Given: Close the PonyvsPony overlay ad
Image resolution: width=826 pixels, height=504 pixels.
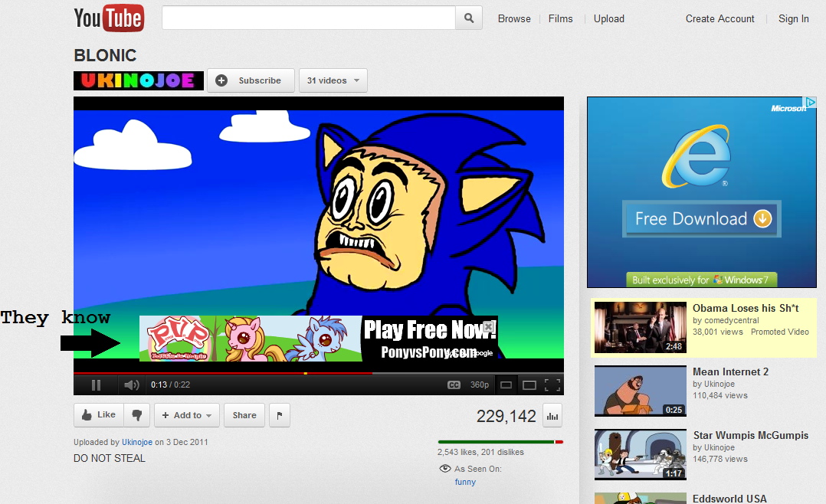Looking at the screenshot, I should pos(488,327).
